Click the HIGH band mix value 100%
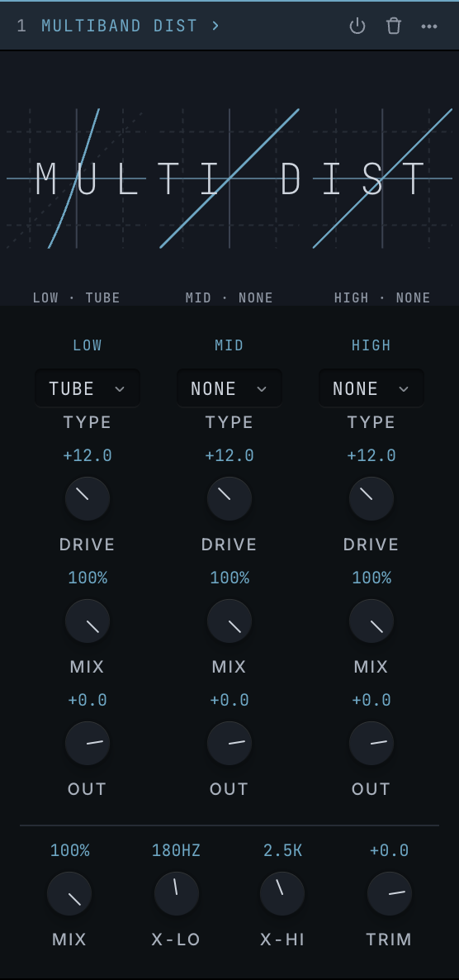 (371, 578)
